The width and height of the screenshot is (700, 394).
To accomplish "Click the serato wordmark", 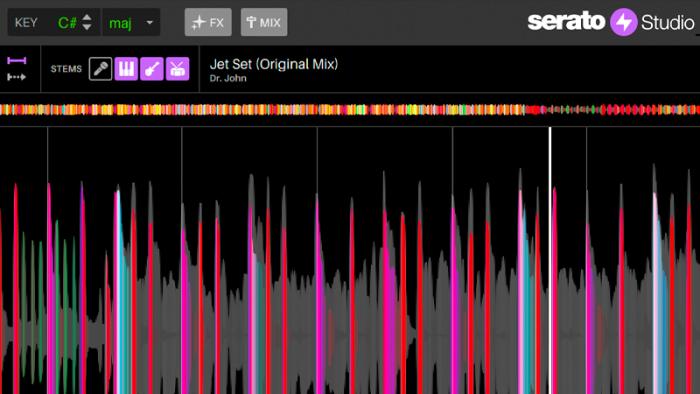I will tap(566, 21).
